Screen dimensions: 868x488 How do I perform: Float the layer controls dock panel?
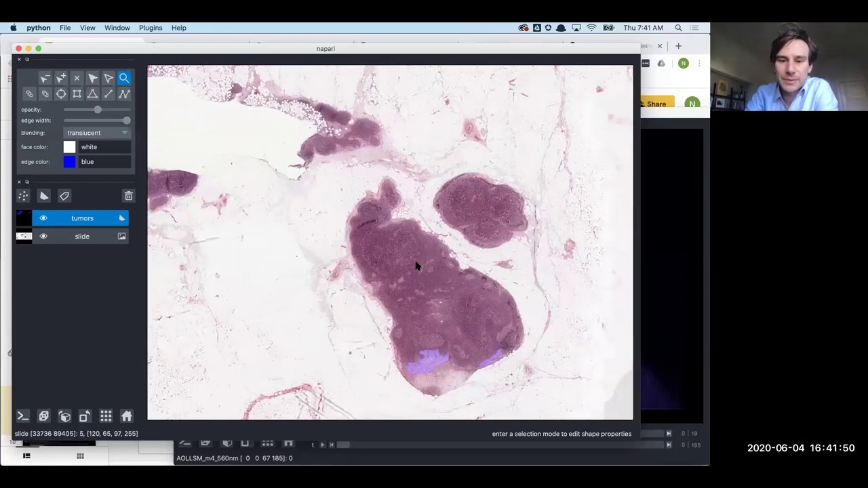pos(27,60)
